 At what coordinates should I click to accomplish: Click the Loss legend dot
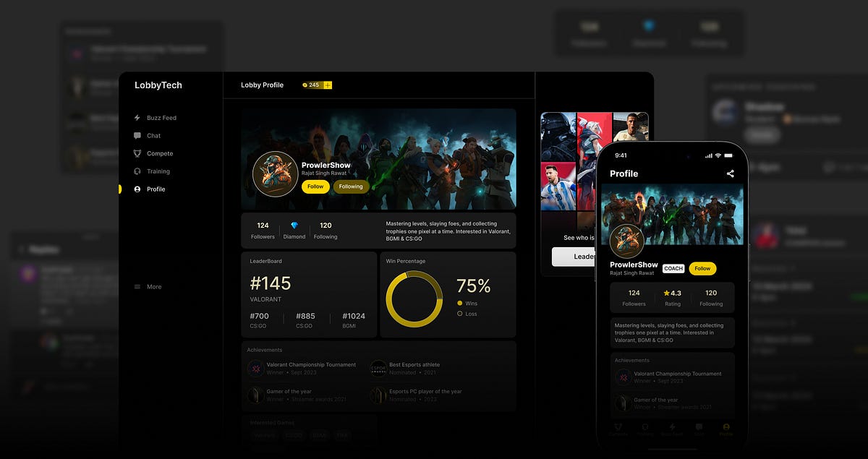pyautogui.click(x=459, y=314)
